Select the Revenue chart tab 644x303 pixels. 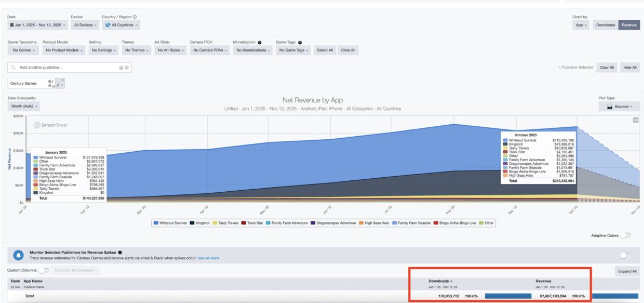coord(629,25)
